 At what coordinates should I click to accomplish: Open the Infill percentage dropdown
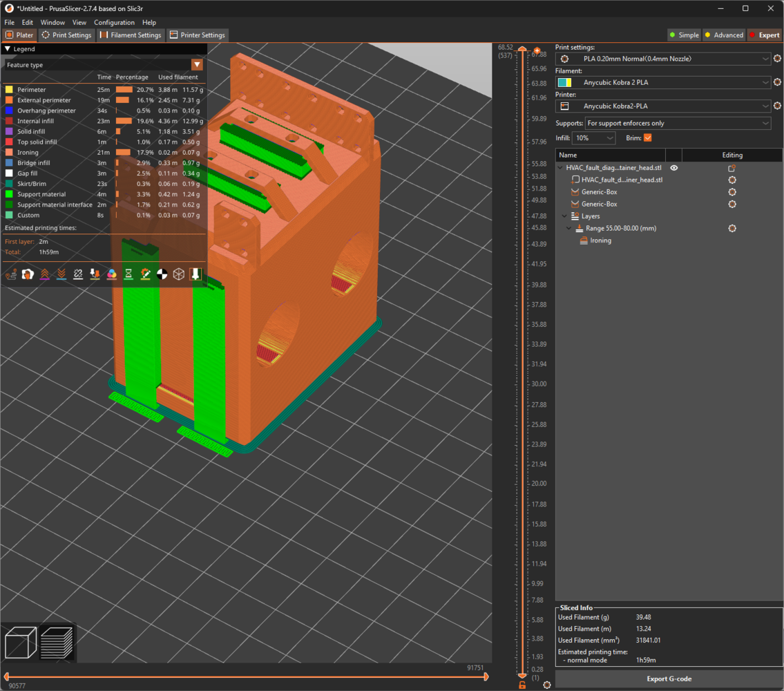tap(594, 138)
